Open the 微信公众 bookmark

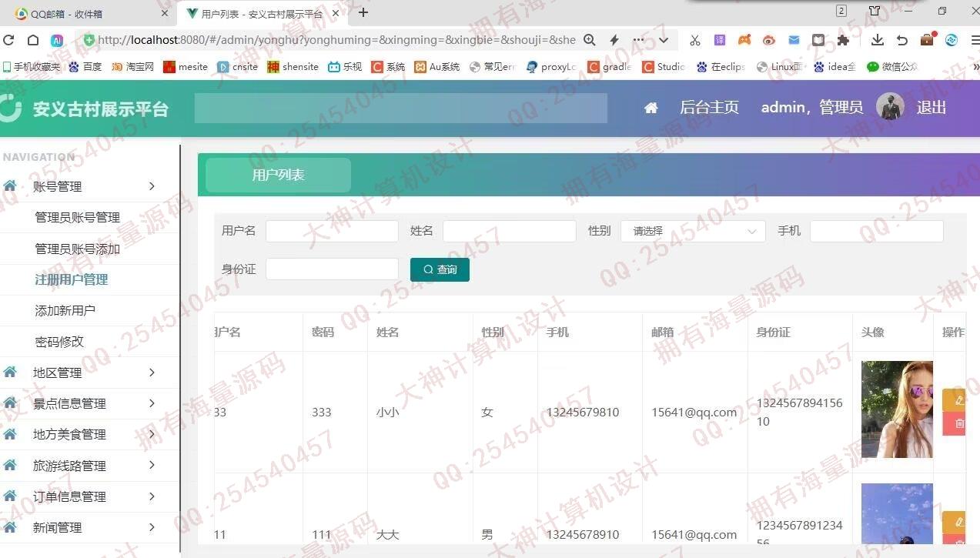tap(892, 67)
